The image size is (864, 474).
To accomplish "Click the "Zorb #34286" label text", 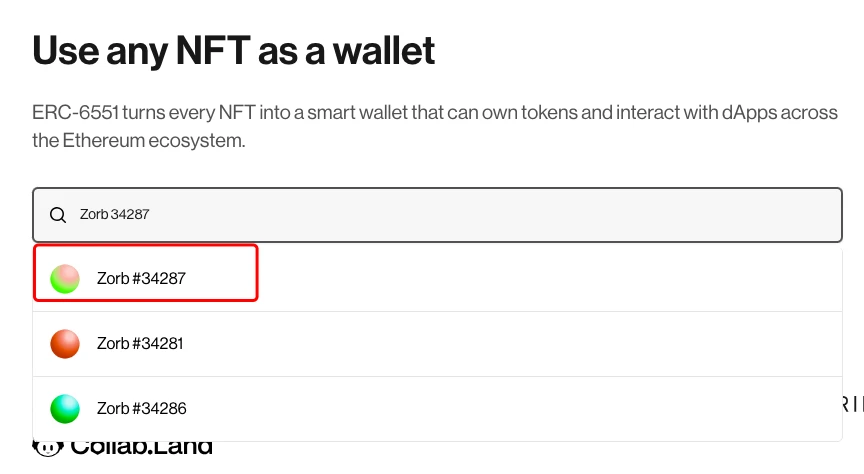I will coord(141,408).
